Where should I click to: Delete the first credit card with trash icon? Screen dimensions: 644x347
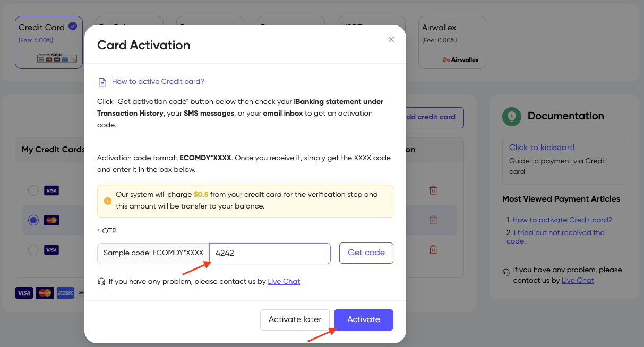(433, 190)
